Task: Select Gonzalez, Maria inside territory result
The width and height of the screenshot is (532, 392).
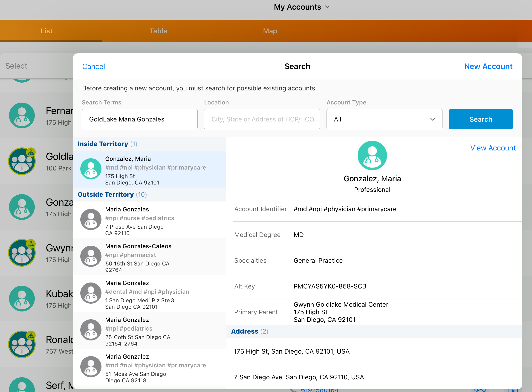Action: [150, 169]
